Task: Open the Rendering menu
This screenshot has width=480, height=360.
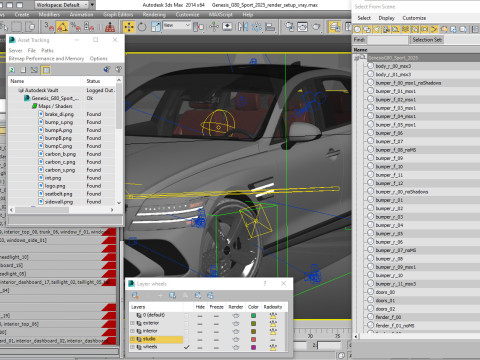Action: (x=154, y=15)
